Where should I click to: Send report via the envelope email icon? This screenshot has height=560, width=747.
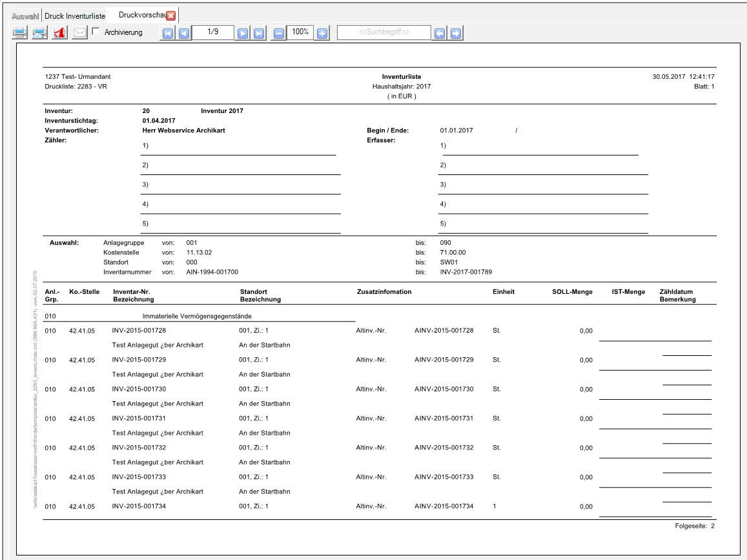click(79, 33)
